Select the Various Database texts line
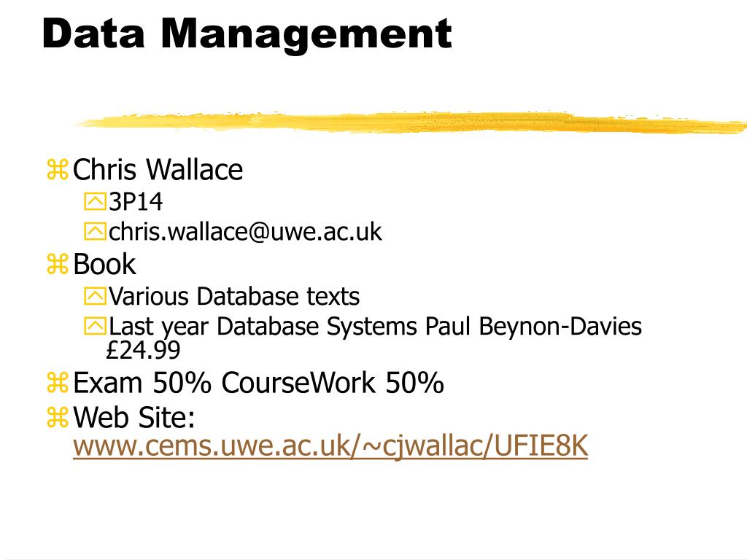This screenshot has height=560, width=747. point(234,296)
